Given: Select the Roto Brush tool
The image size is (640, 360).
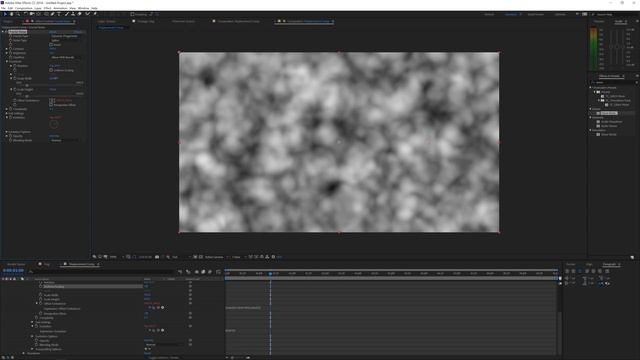Looking at the screenshot, I should tap(87, 14).
